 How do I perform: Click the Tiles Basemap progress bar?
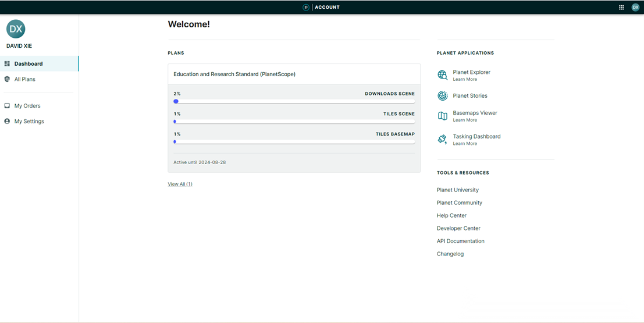point(294,141)
